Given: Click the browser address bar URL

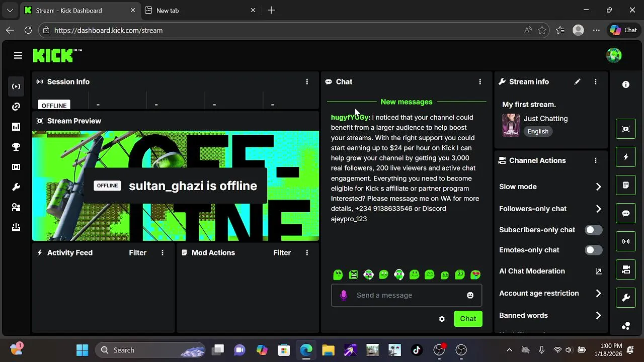Looking at the screenshot, I should point(108,30).
